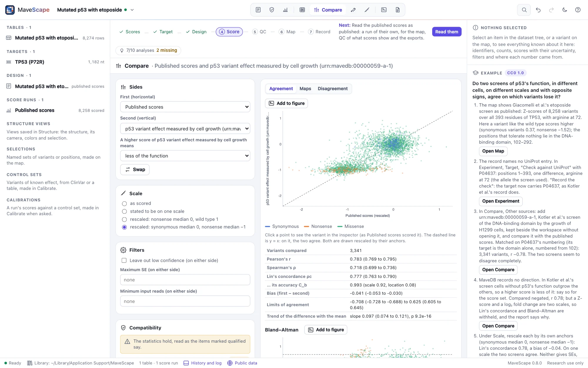The height and width of the screenshot is (368, 588).
Task: Switch to the Maps tab
Action: click(x=305, y=89)
